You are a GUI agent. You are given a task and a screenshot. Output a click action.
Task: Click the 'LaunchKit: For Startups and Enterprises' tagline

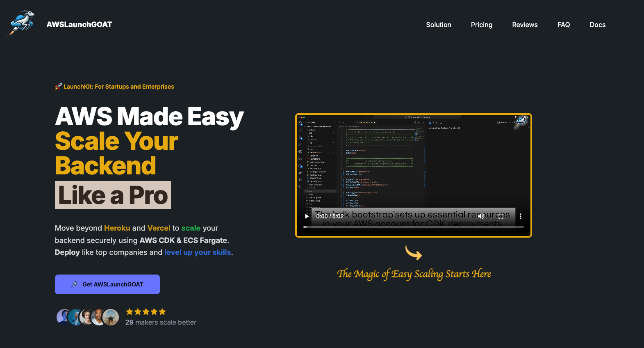(x=119, y=87)
